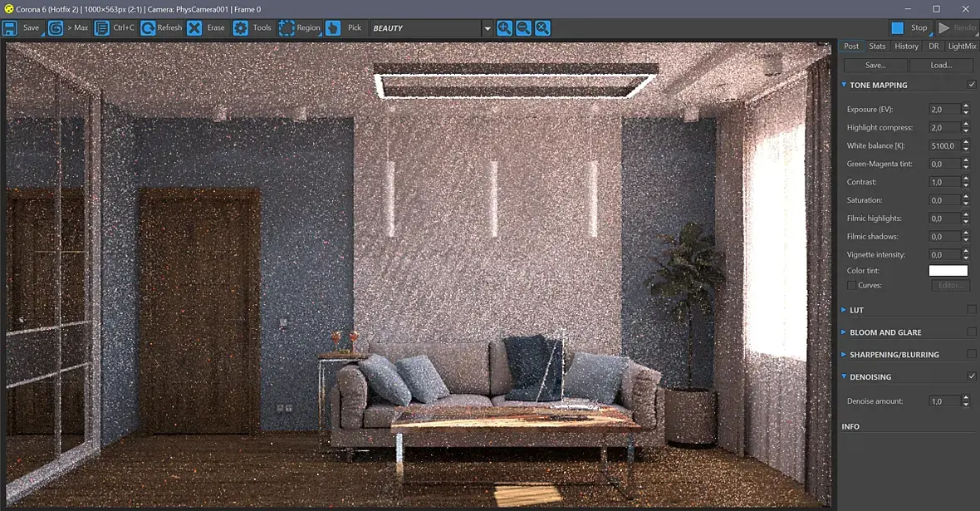Click the White balance value field
This screenshot has width=980, height=511.
click(x=944, y=145)
